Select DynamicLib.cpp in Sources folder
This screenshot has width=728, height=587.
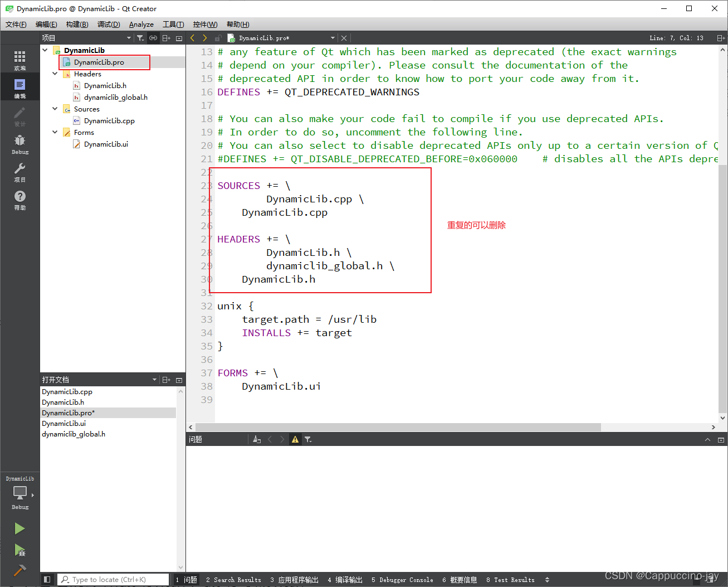(x=109, y=120)
